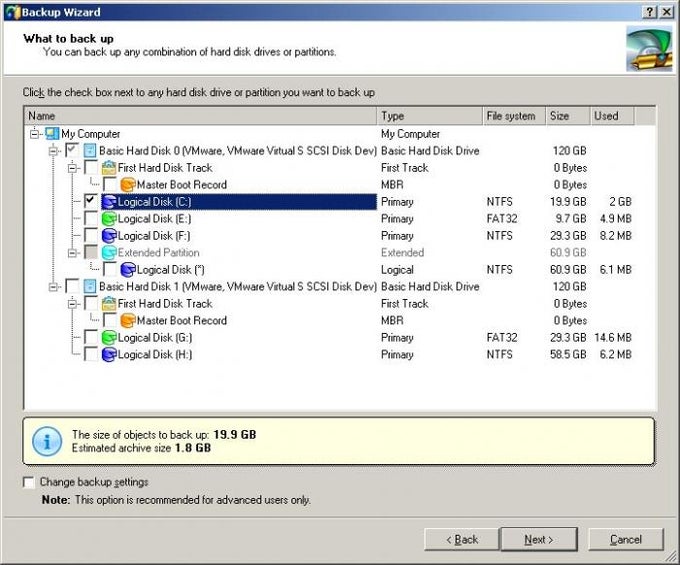
Task: Check the Logical Disk (E:) checkbox
Action: (91, 219)
